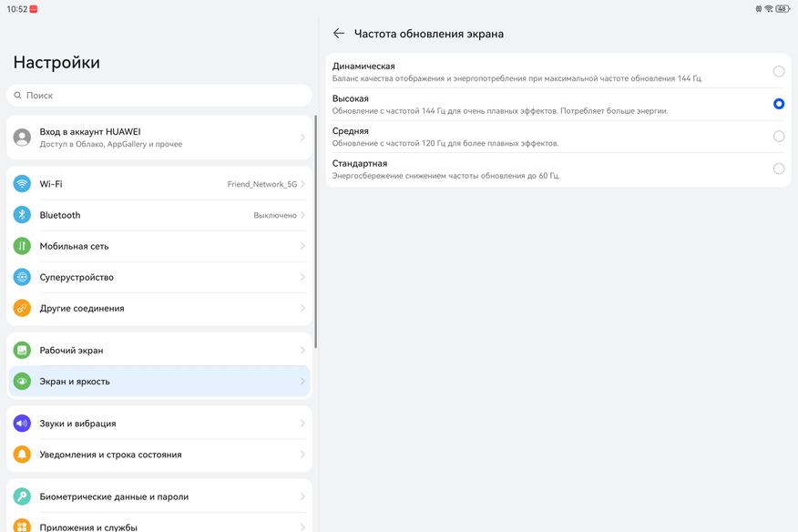Click the Суперустройство icon

[22, 277]
